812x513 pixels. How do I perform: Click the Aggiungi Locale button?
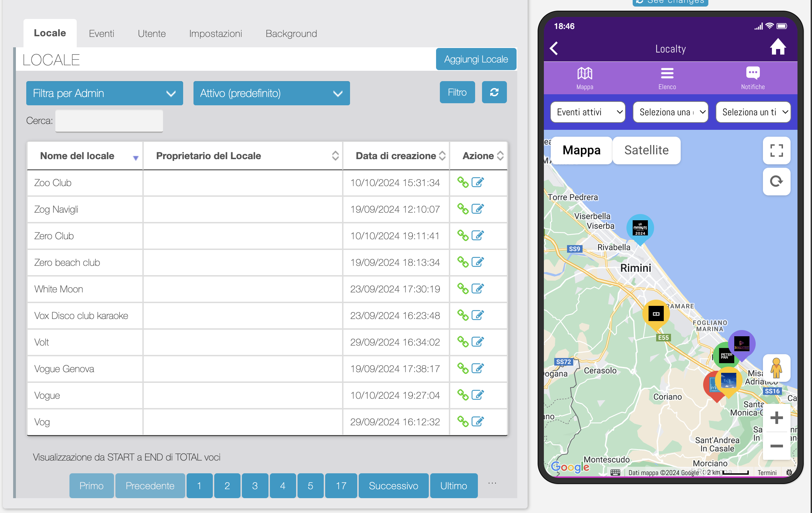tap(476, 59)
